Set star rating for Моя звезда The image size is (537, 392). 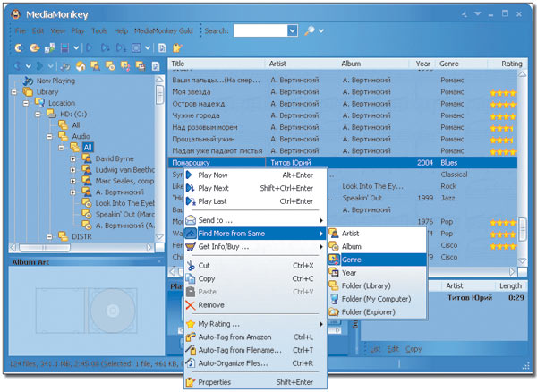[x=503, y=92]
